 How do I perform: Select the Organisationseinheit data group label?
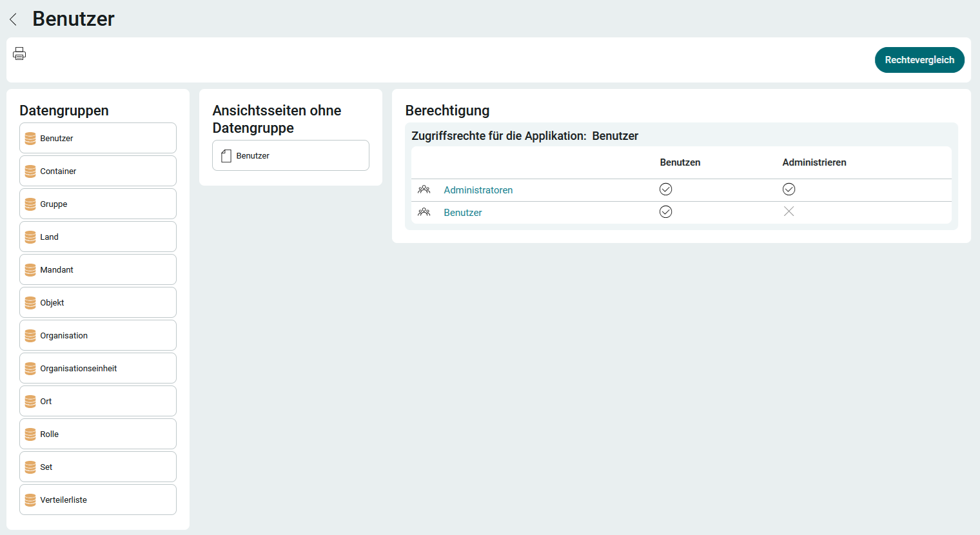[79, 369]
